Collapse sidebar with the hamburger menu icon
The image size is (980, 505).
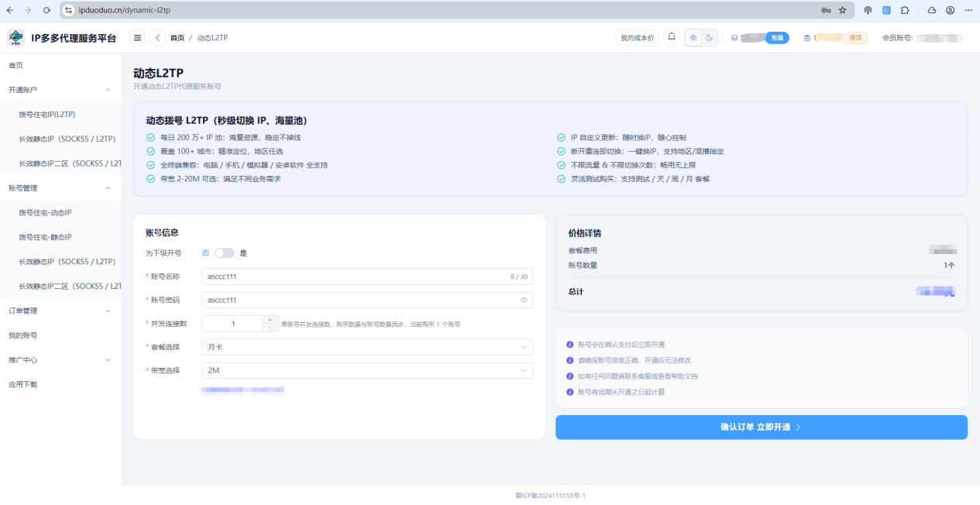[137, 38]
